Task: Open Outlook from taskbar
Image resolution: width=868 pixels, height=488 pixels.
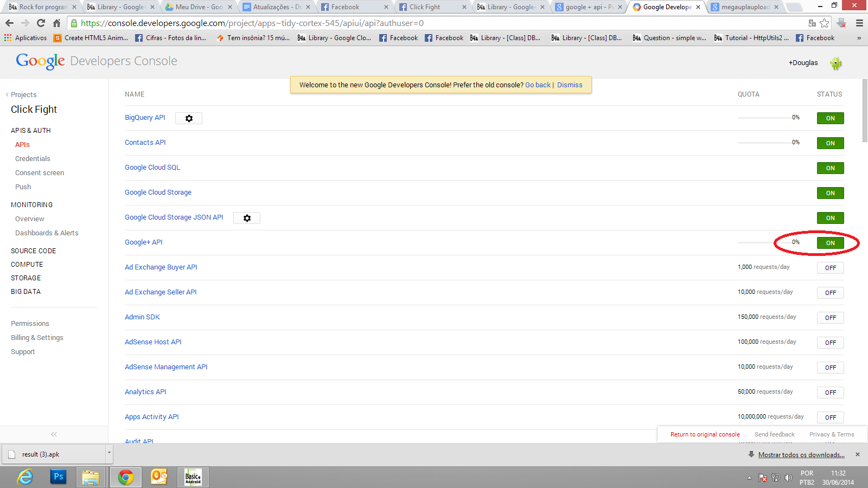Action: coord(159,477)
